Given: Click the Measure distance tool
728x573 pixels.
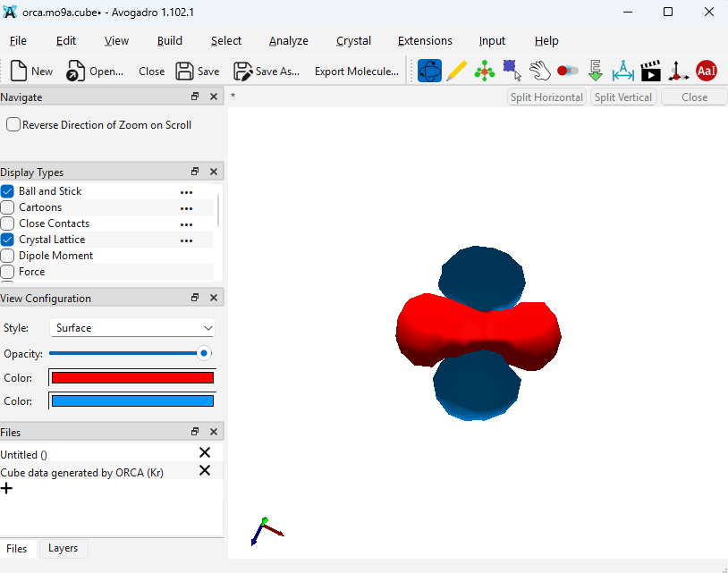Looking at the screenshot, I should coord(623,71).
